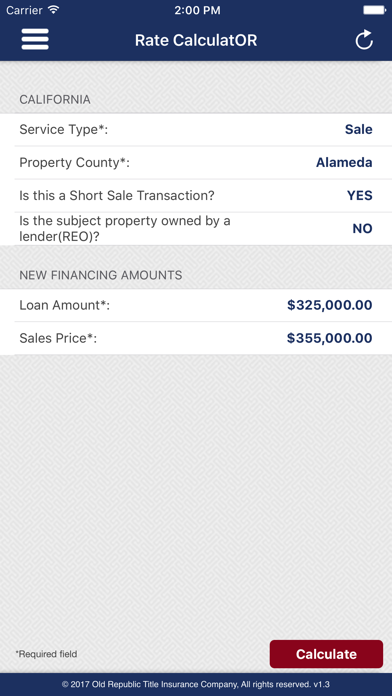Tap the Sales Price label
This screenshot has width=392, height=696.
58,338
